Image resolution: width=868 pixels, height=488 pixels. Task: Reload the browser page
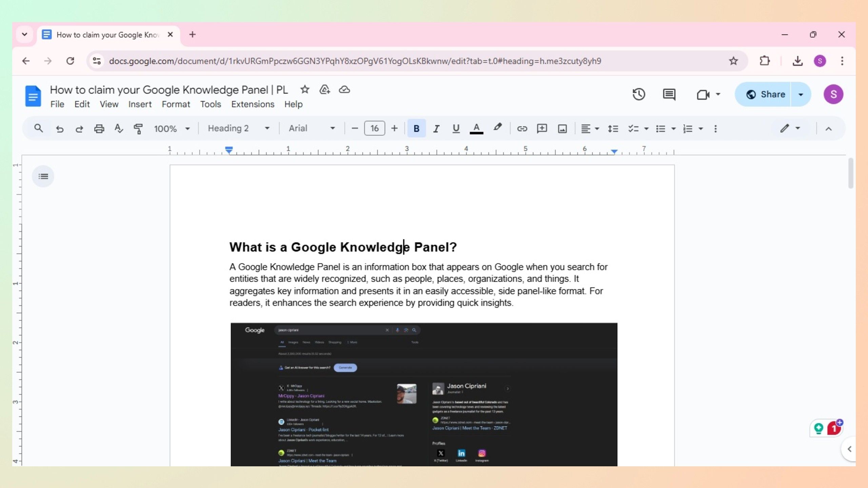(x=70, y=61)
